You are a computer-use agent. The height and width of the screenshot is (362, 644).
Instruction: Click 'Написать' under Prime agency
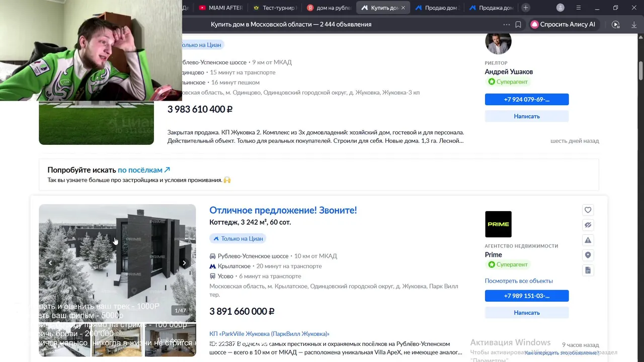pyautogui.click(x=527, y=313)
